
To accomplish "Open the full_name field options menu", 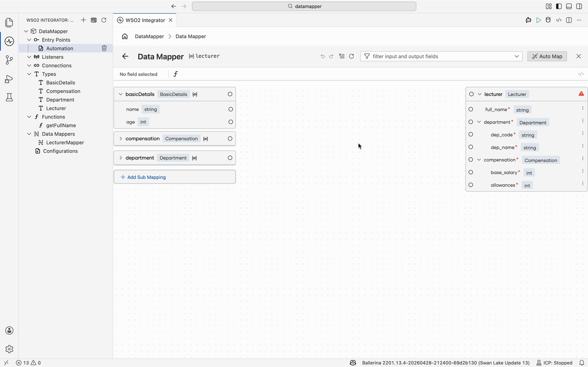I will point(583,108).
